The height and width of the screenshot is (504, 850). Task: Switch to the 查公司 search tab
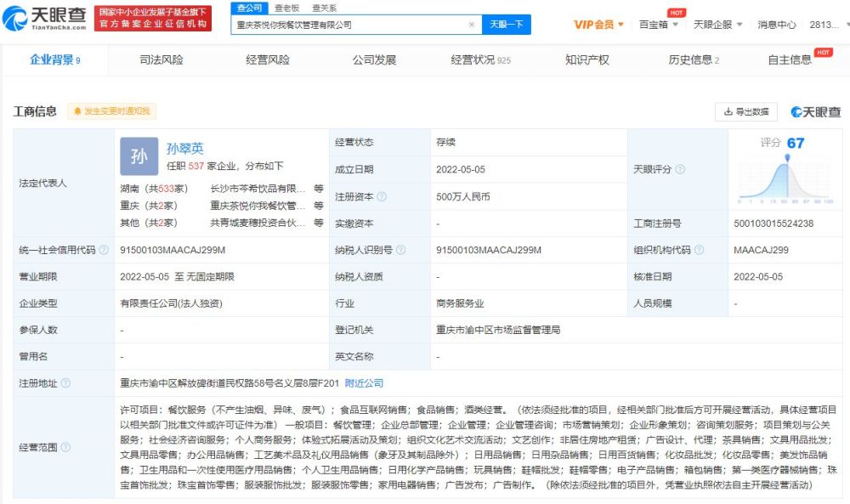[249, 8]
